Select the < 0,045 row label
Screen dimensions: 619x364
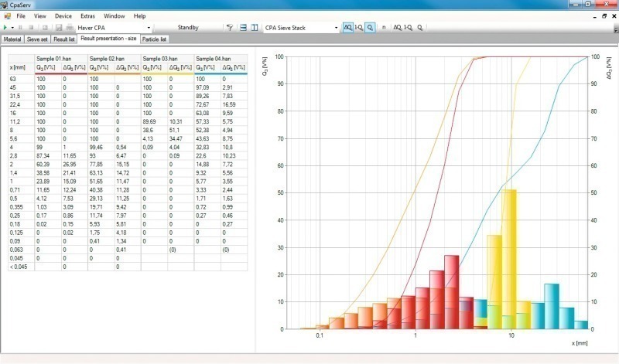click(21, 267)
